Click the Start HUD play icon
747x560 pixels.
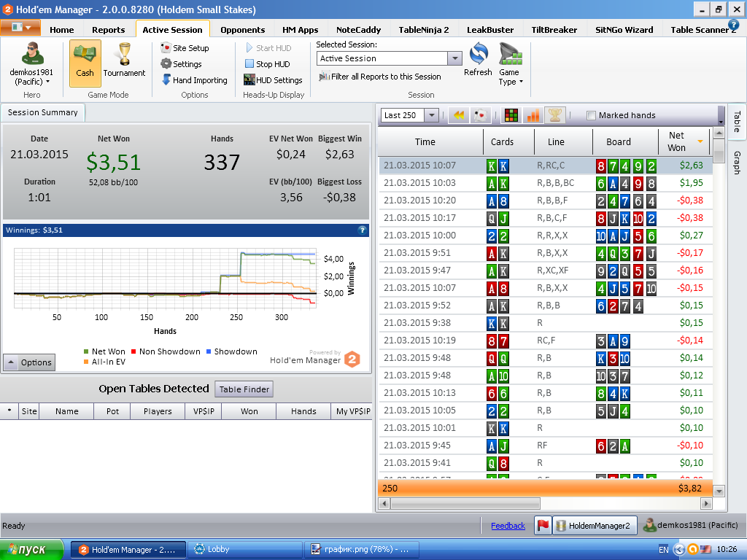[x=249, y=47]
